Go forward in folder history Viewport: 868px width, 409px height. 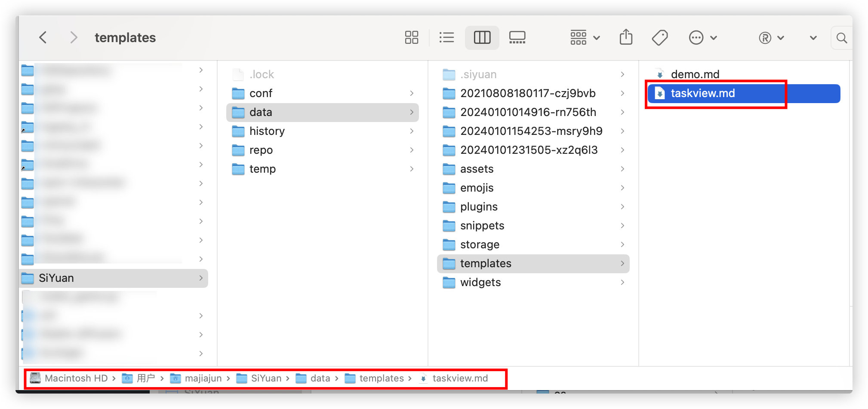tap(74, 38)
